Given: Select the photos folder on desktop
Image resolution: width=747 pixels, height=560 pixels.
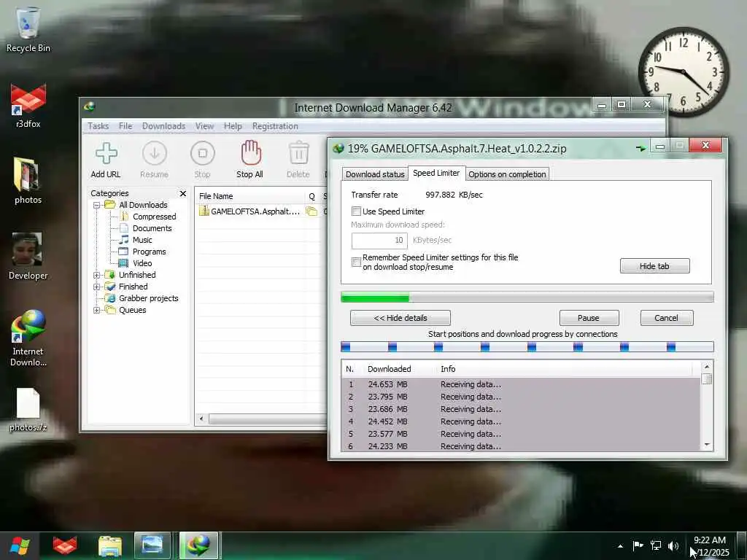Looking at the screenshot, I should (x=28, y=182).
